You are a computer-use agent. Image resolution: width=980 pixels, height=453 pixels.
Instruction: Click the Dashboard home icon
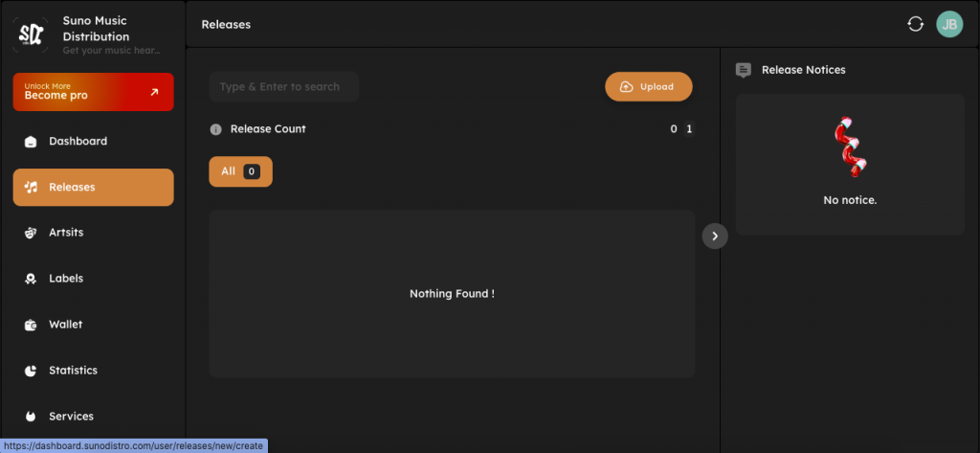31,142
